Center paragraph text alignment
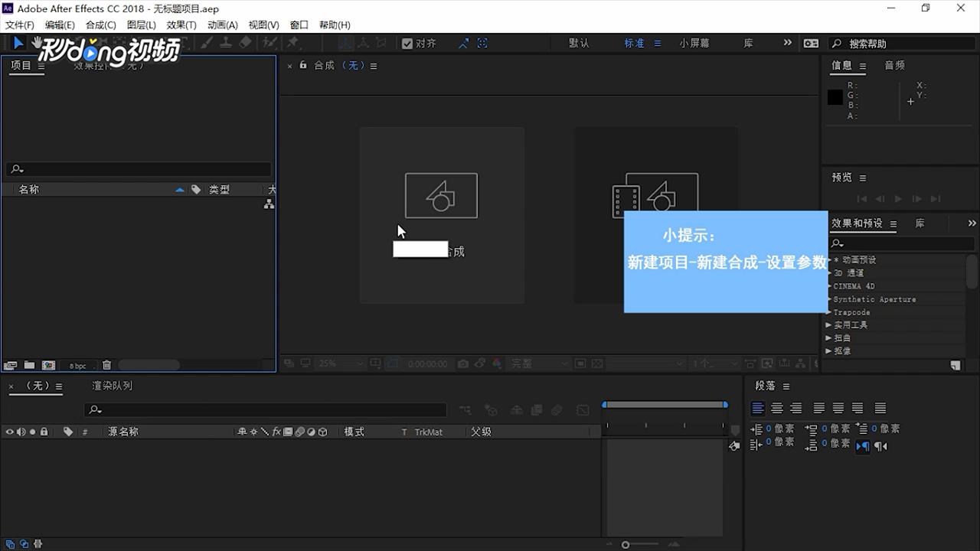The width and height of the screenshot is (980, 551). pos(777,408)
